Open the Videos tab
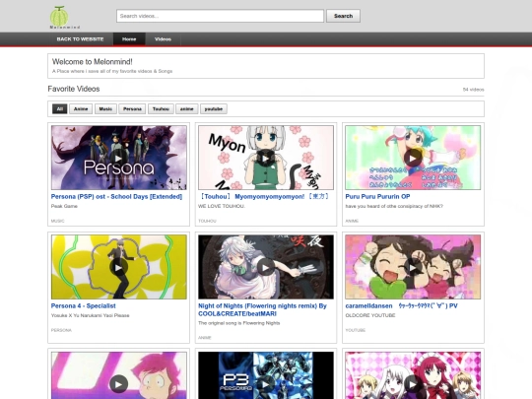The height and width of the screenshot is (399, 532). (x=163, y=39)
